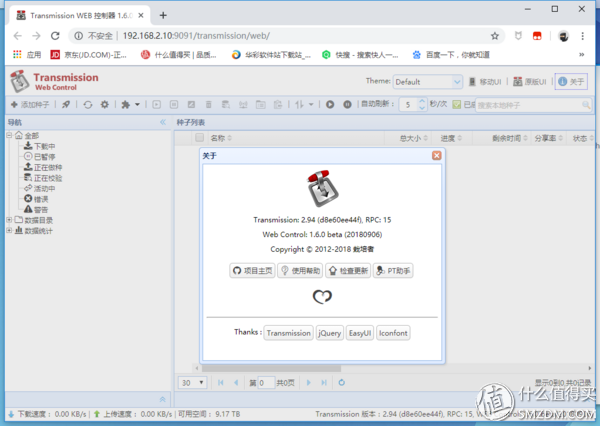
Task: Click the greyed recheck data icon
Action: click(226, 104)
